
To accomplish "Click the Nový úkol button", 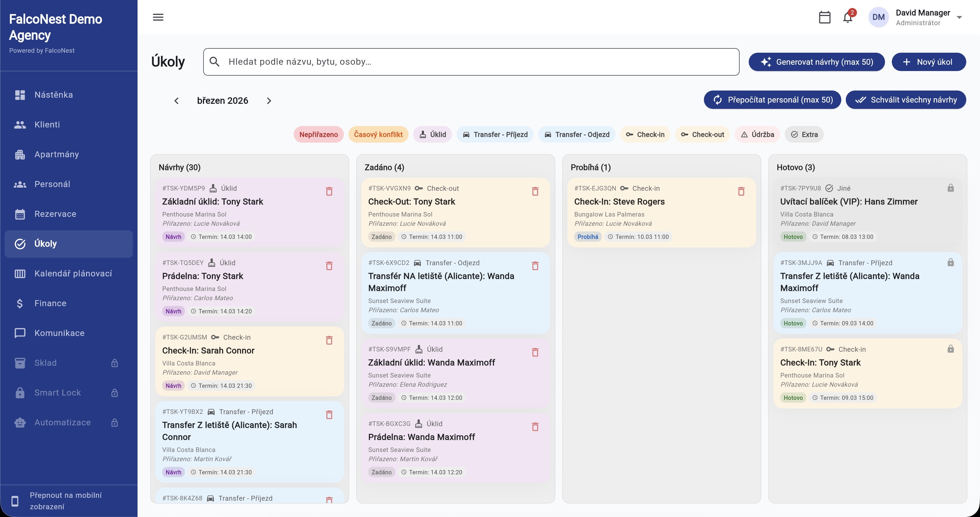I will point(928,62).
